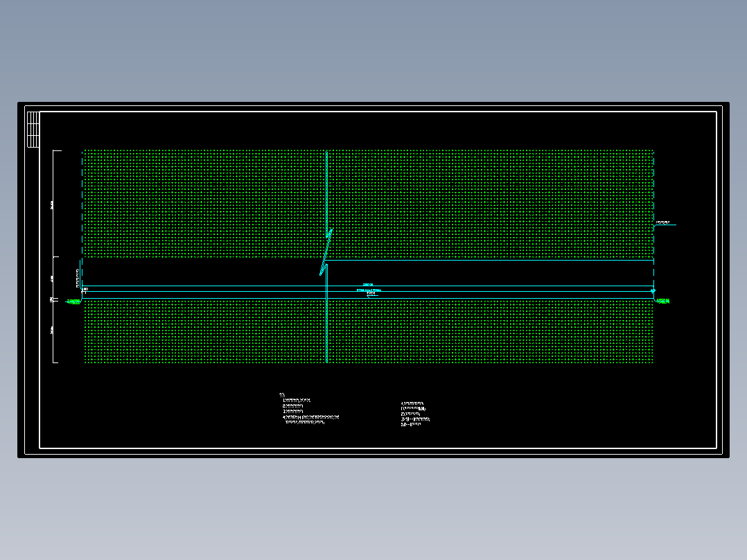
Task: Select the right notes text block below the drawing
Action: coord(416,414)
